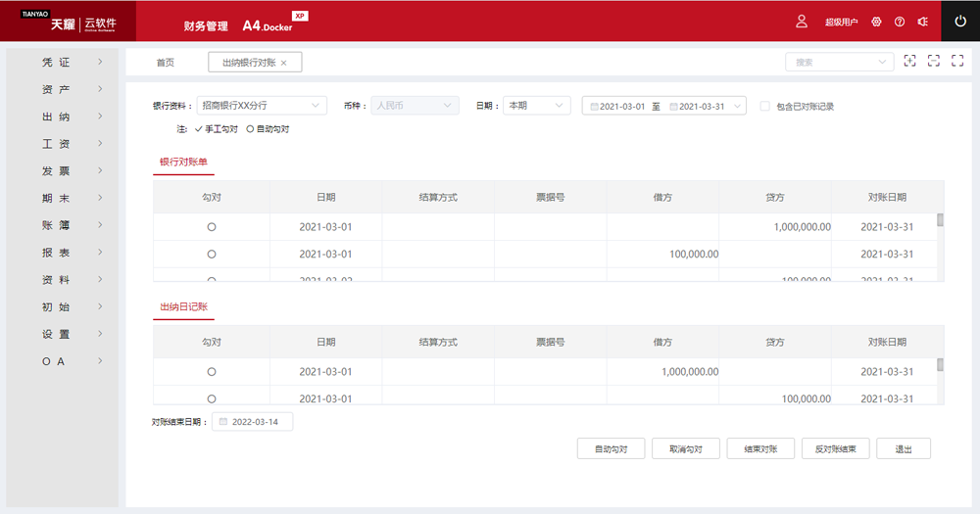Expand the 凭证 sidebar menu
Viewport: 980px width, 514px height.
(61, 63)
